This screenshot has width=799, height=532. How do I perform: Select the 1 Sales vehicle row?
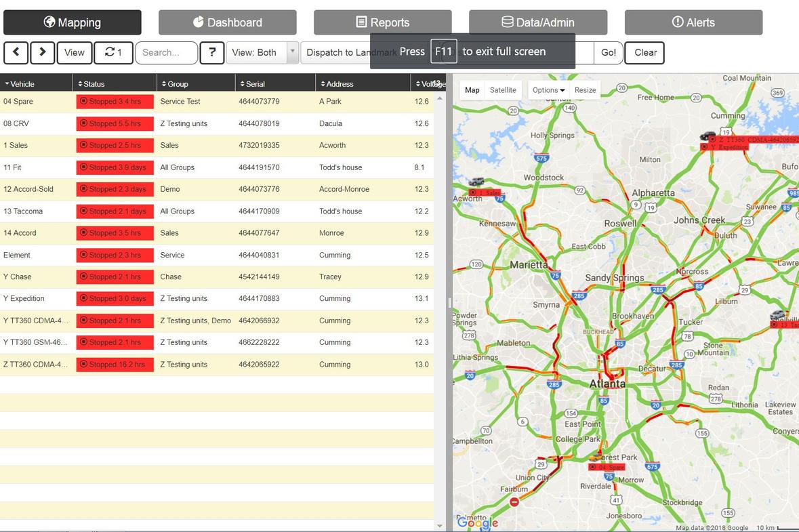[217, 145]
